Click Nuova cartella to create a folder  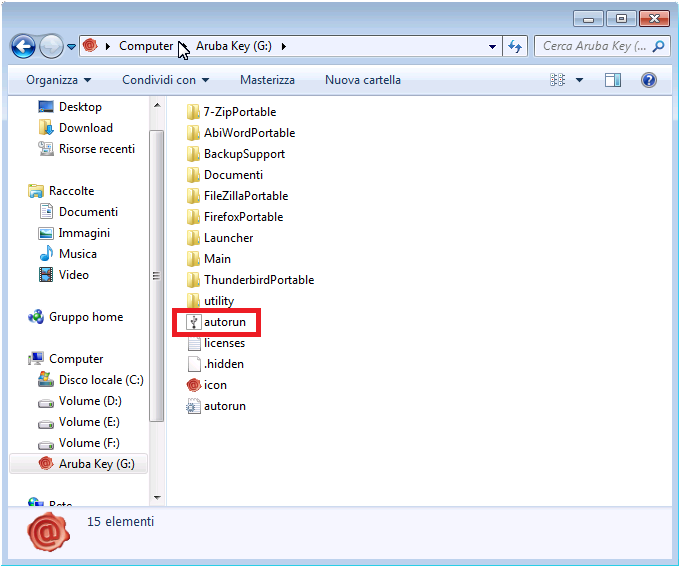click(x=362, y=80)
